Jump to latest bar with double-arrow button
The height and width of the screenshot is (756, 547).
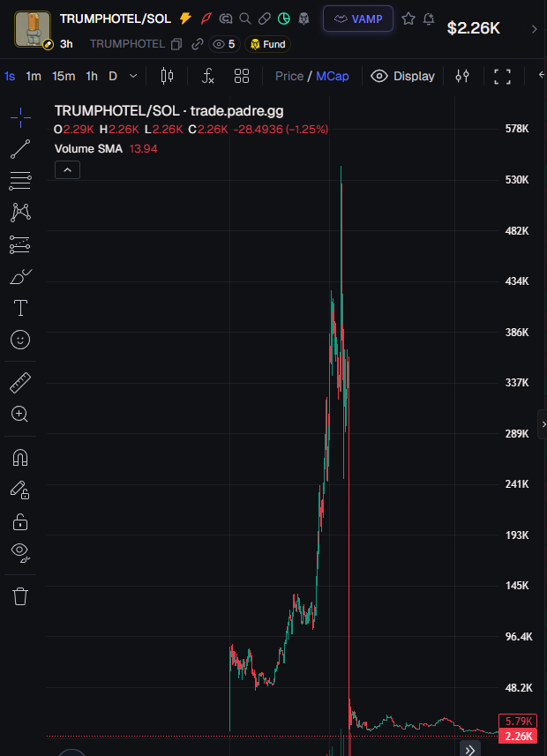click(470, 750)
